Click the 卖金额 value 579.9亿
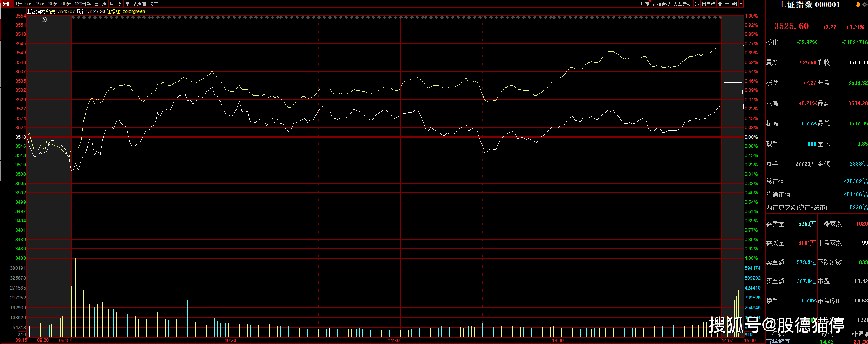868x344 pixels. click(806, 262)
